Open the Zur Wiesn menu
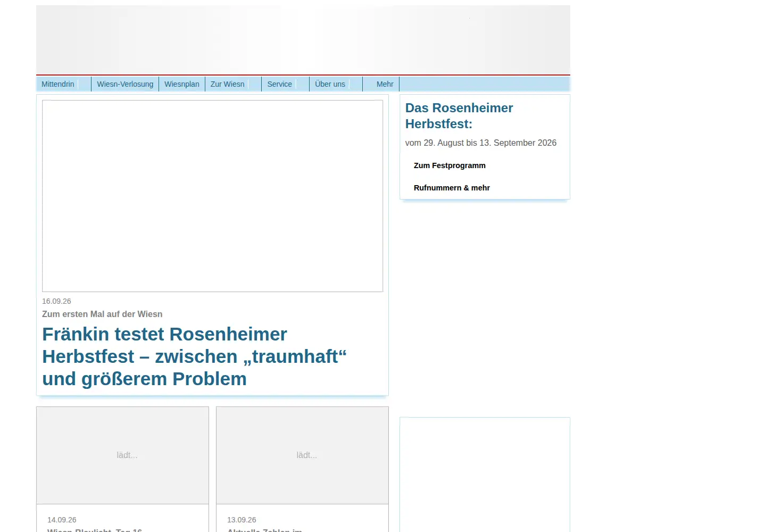This screenshot has height=532, width=766. (x=228, y=84)
